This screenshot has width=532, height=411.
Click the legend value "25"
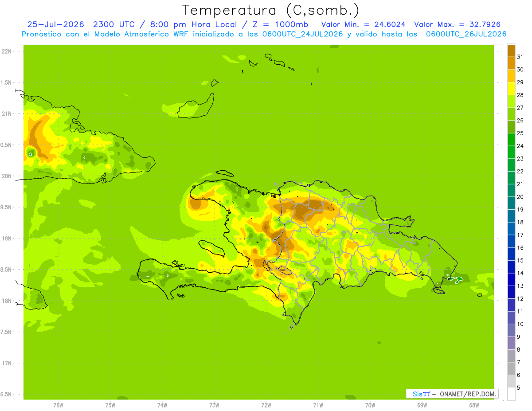tap(520, 133)
